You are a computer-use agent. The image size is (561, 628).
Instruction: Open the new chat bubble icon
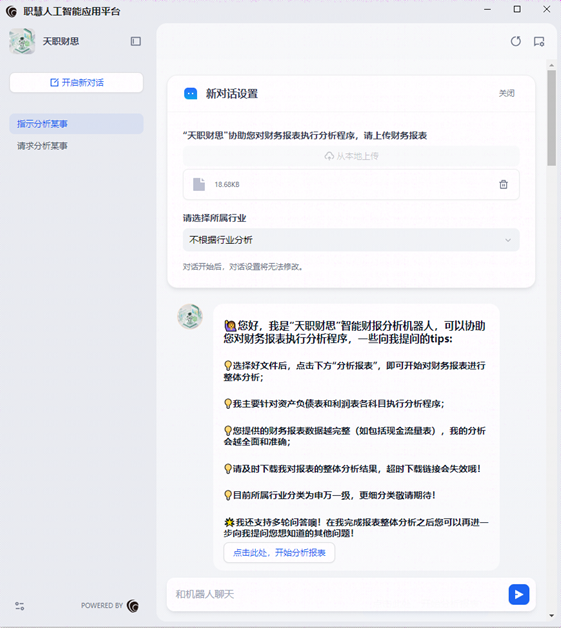point(539,42)
